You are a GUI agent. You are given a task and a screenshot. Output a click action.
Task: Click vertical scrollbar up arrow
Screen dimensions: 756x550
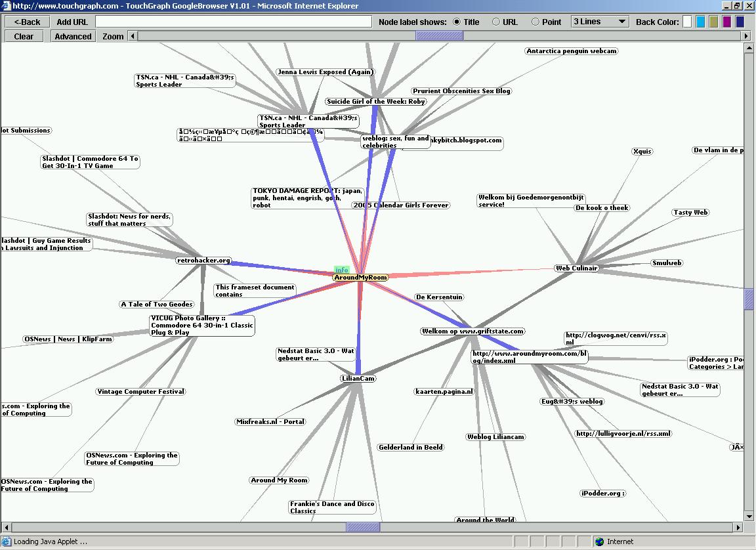pos(749,48)
